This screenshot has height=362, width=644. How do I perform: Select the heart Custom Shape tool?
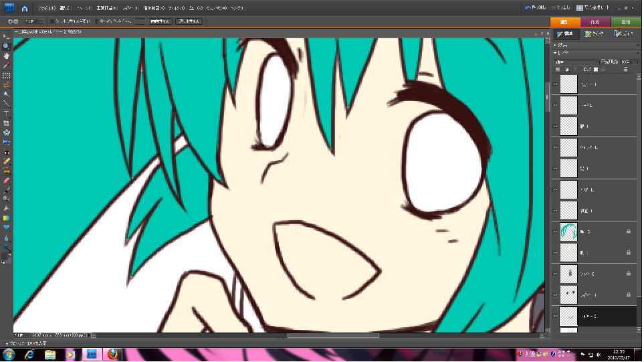coord(6,228)
